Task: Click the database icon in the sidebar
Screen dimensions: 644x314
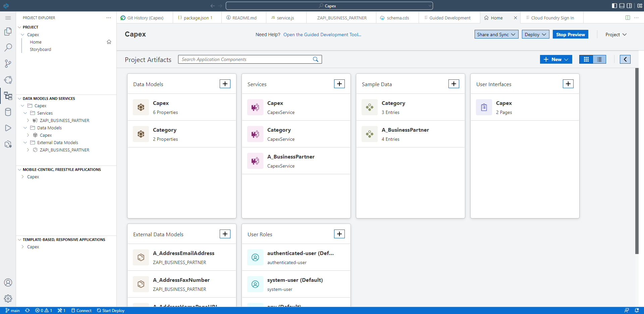Action: 8,112
